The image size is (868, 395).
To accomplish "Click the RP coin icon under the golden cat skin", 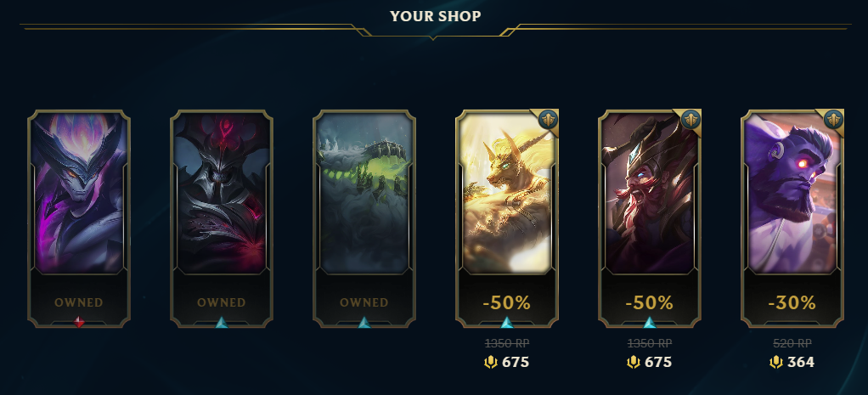I will coord(490,363).
